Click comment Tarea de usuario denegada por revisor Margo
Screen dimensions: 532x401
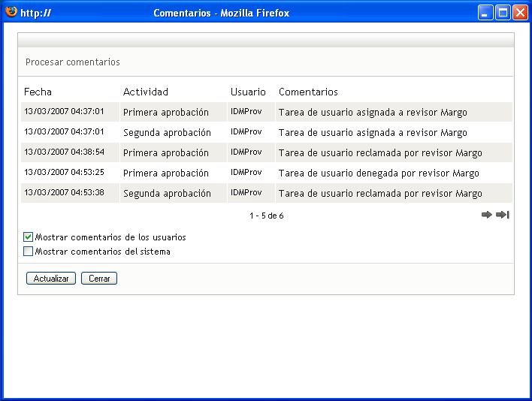[x=379, y=173]
